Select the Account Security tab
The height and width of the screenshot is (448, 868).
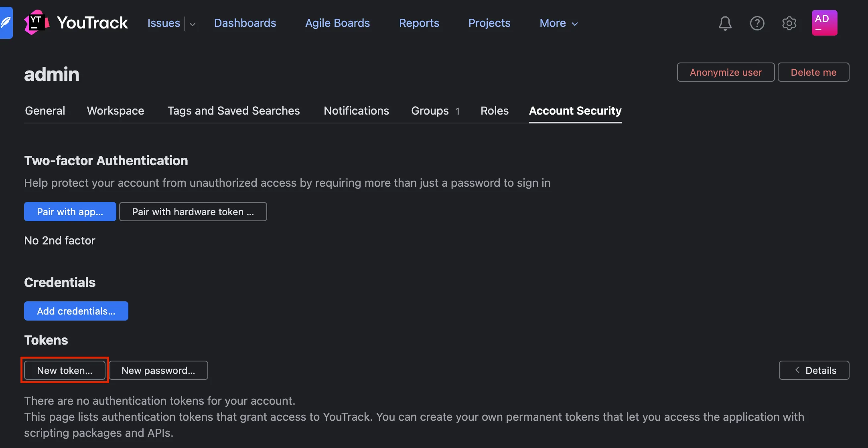coord(575,111)
